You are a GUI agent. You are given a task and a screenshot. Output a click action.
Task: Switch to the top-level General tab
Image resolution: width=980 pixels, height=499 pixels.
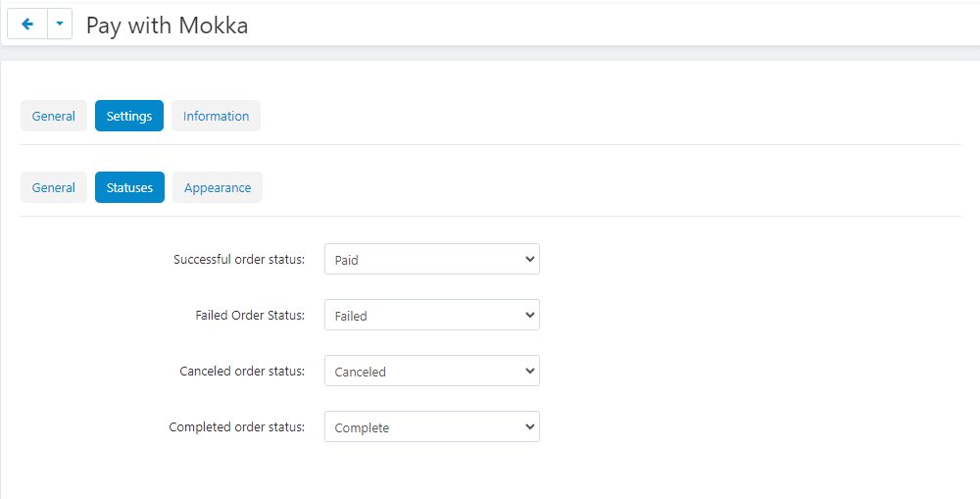tap(54, 116)
